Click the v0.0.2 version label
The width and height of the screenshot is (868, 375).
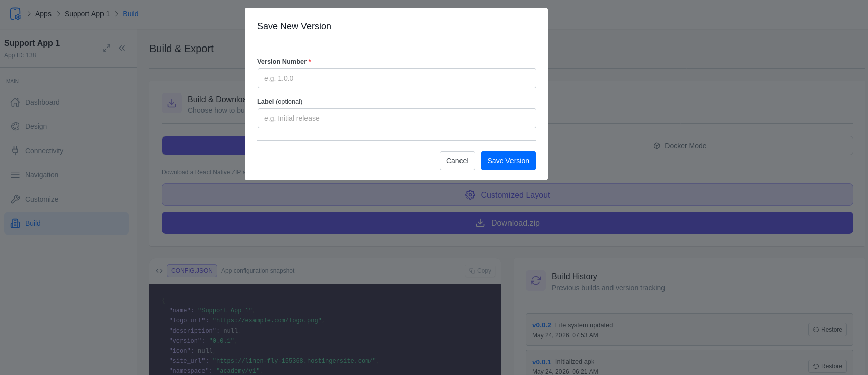click(x=542, y=325)
